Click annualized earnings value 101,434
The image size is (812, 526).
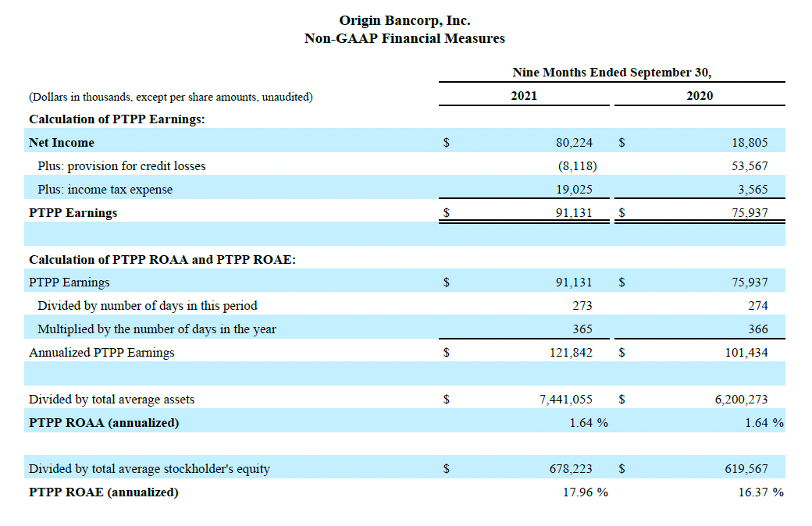(x=746, y=353)
